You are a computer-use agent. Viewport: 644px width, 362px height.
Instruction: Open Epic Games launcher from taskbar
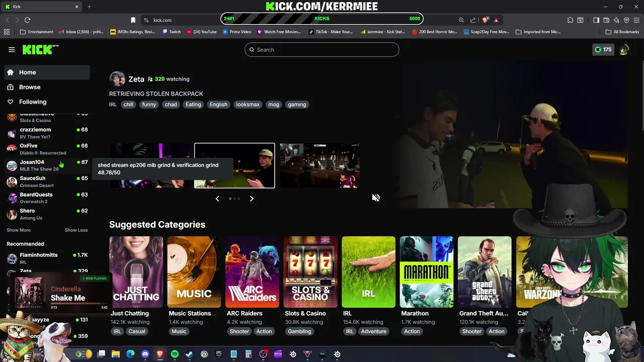pyautogui.click(x=219, y=354)
